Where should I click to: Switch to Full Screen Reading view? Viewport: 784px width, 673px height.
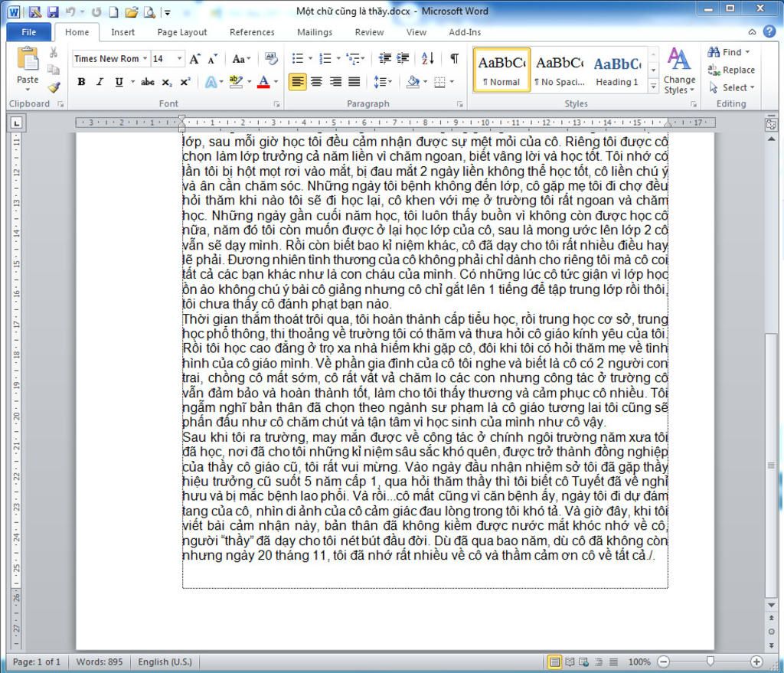[570, 662]
